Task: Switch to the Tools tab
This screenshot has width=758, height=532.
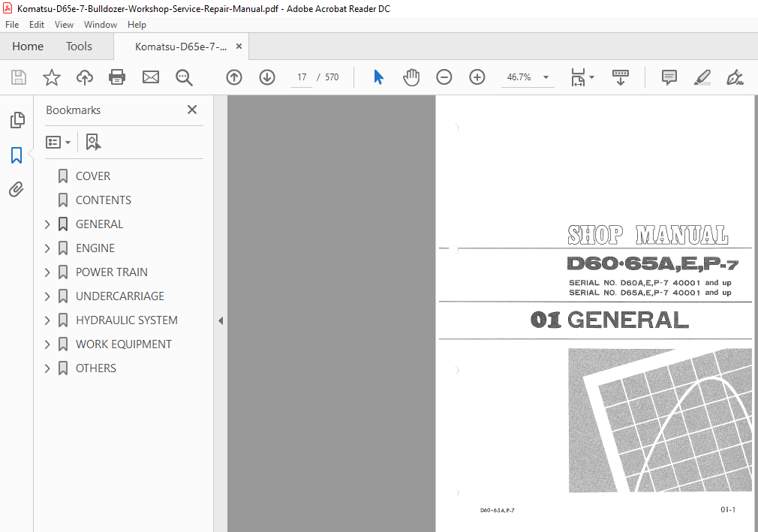Action: tap(79, 47)
